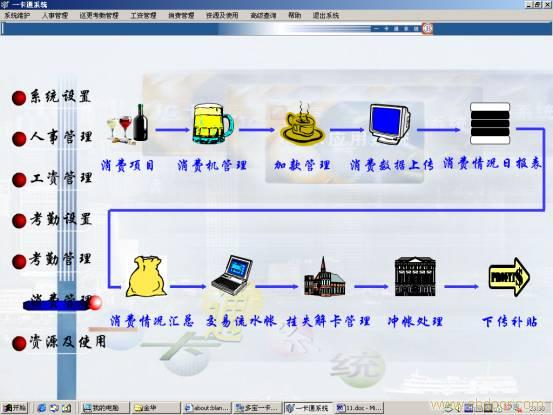Image resolution: width=553 pixels, height=415 pixels.
Task: Click the yellow money bag icon
Action: [x=147, y=276]
